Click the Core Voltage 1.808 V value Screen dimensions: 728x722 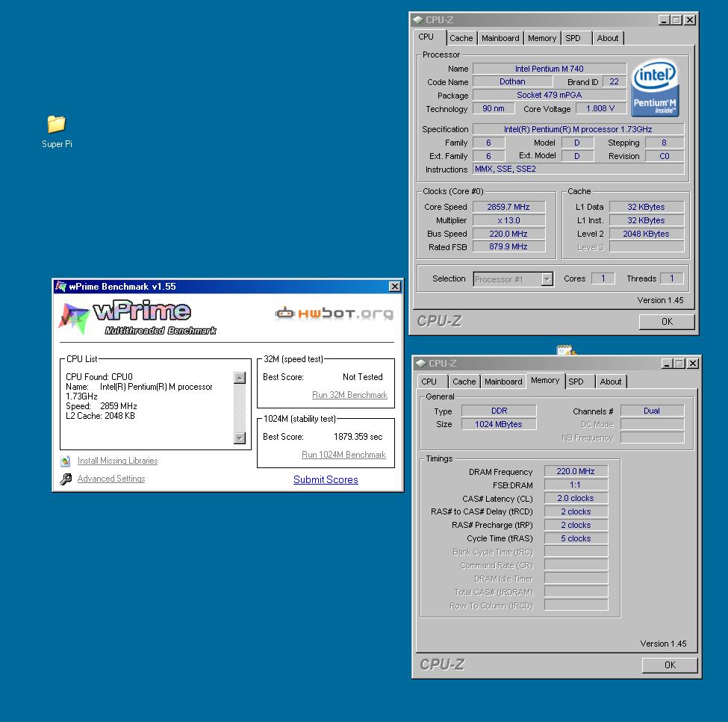[600, 108]
